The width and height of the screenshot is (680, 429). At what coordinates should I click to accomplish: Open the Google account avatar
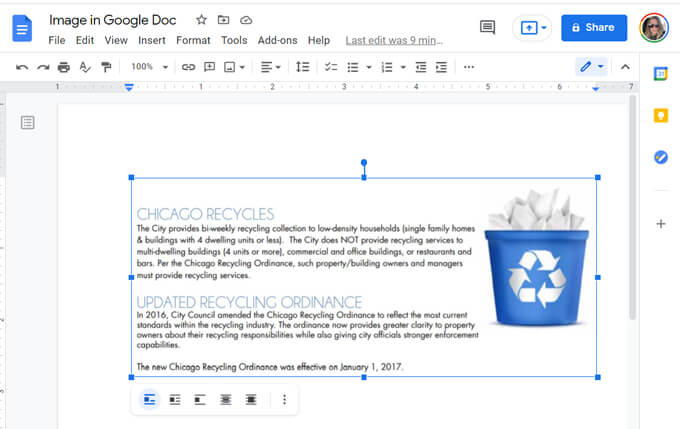point(654,28)
